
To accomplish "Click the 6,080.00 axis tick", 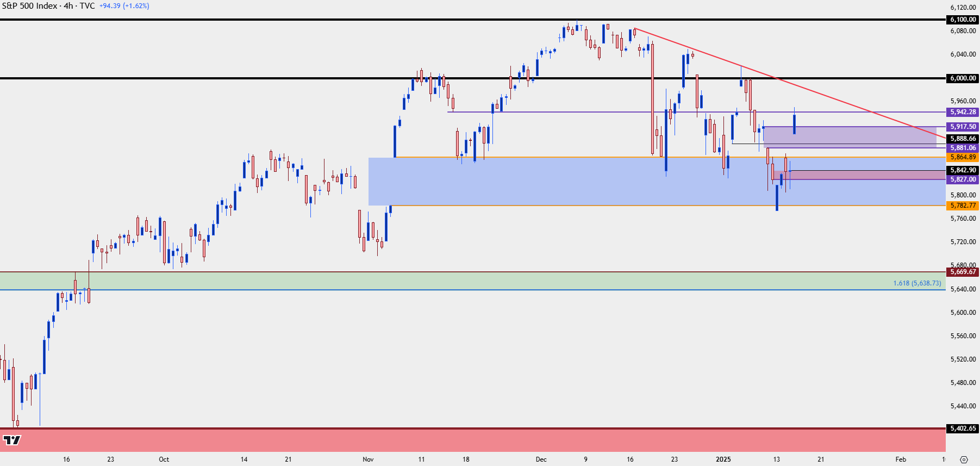I will (963, 31).
